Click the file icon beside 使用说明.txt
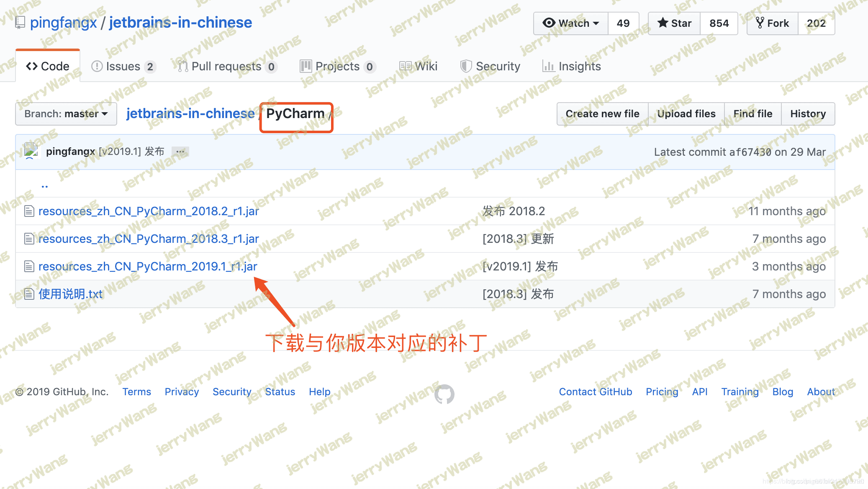Screen dimensions: 868x489 (x=29, y=294)
